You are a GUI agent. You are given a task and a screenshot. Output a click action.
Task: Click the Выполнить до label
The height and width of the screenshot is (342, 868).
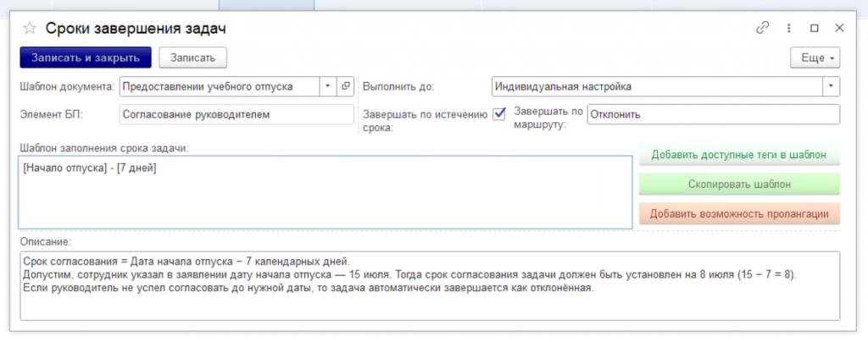click(398, 86)
